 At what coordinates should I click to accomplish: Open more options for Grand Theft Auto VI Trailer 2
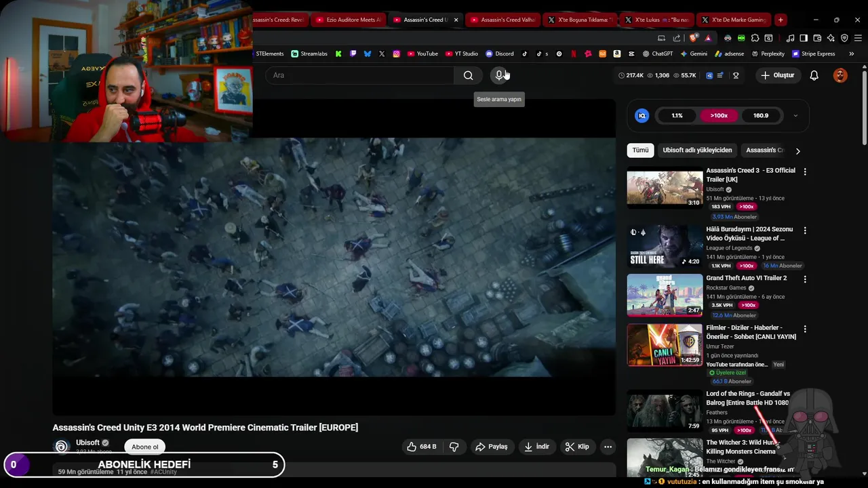point(805,279)
